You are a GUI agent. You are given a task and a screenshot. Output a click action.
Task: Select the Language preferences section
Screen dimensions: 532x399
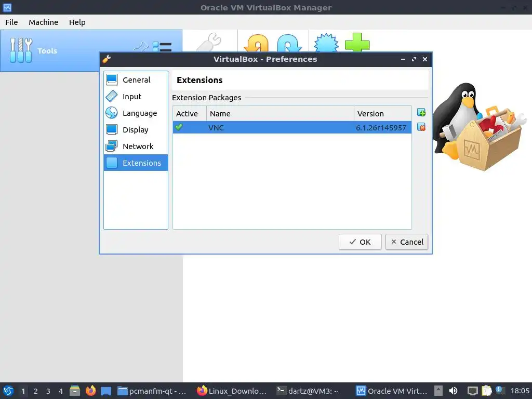pos(136,113)
